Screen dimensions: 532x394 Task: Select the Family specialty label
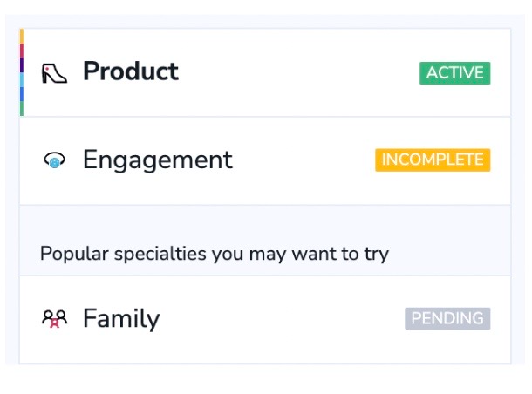(x=121, y=319)
